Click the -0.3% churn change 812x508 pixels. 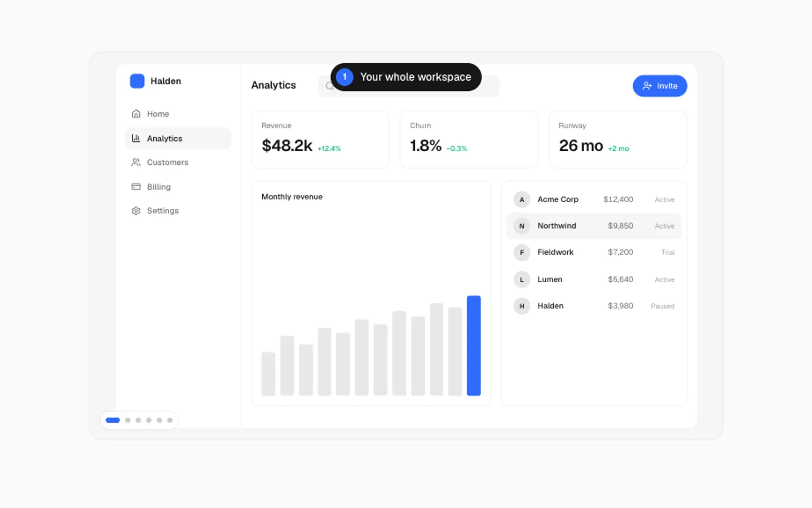457,148
